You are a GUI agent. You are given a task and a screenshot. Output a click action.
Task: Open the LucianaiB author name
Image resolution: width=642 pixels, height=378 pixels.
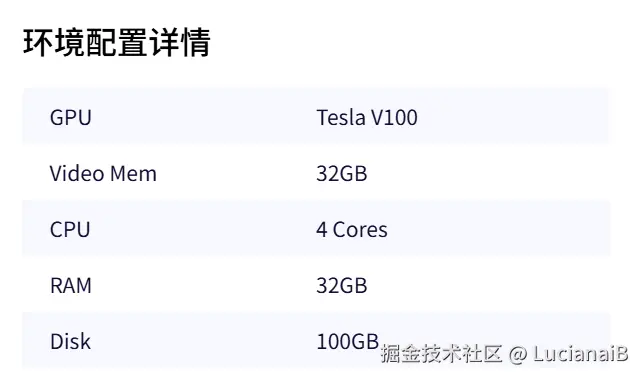pos(581,353)
